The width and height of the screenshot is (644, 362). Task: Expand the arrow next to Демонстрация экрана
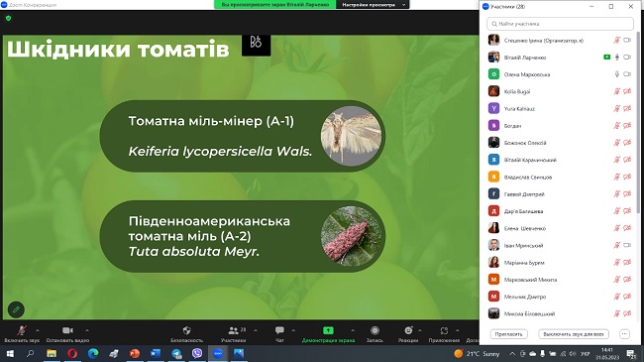click(353, 330)
